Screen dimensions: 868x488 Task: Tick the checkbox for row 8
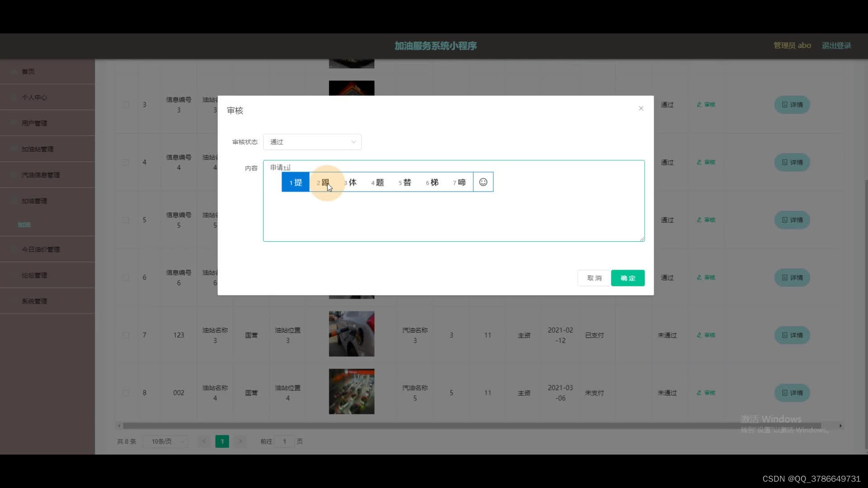[x=126, y=393]
